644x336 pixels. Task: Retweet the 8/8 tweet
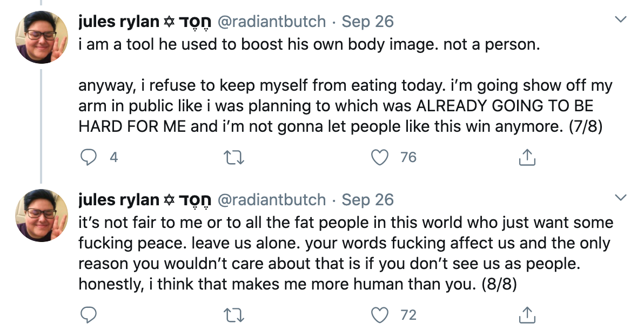pos(234,315)
